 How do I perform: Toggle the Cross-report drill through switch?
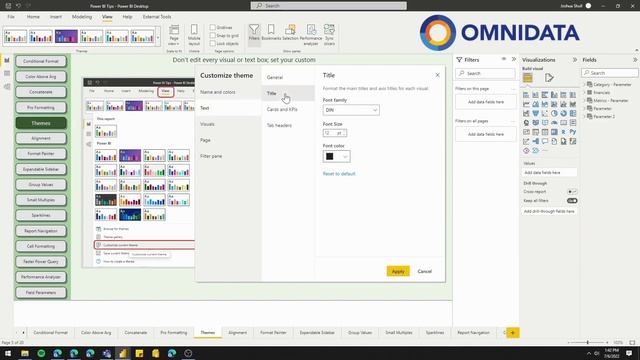pos(572,191)
